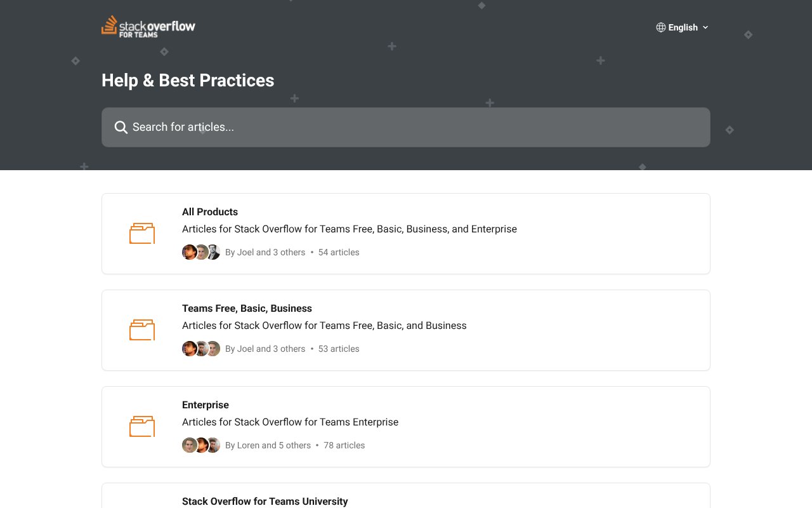Click author avatars under All Products

pyautogui.click(x=201, y=252)
